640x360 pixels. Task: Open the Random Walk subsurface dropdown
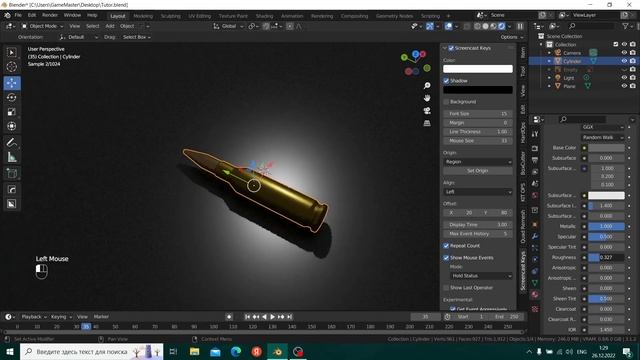pyautogui.click(x=603, y=138)
